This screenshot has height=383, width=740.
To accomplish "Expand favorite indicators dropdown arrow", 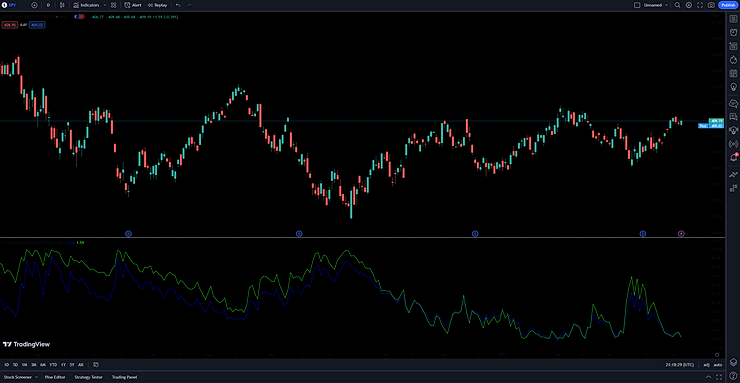I will 105,5.
